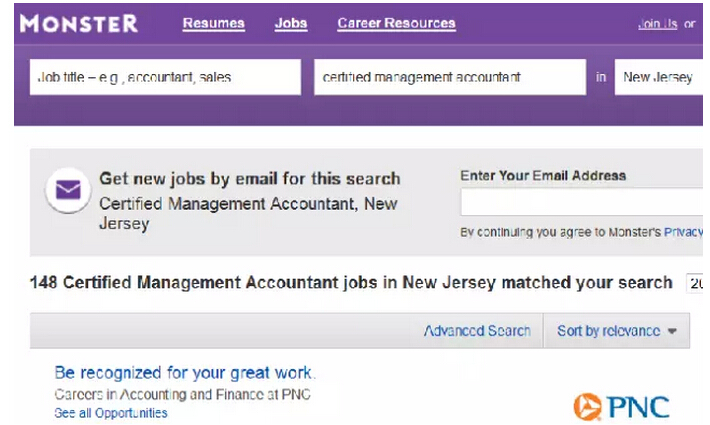Open Advanced Search

click(x=477, y=331)
